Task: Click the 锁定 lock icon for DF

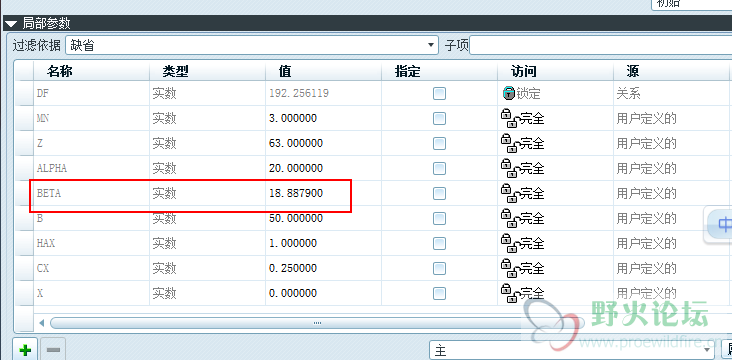Action: tap(508, 93)
